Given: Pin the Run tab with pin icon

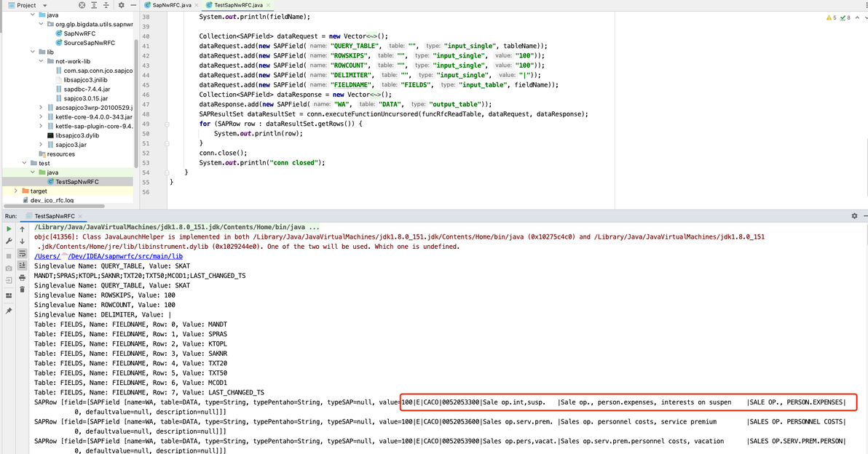Looking at the screenshot, I should [x=9, y=311].
